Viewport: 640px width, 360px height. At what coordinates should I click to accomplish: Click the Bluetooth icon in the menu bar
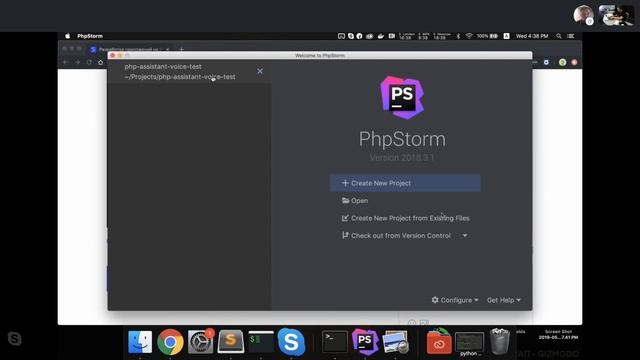point(458,36)
